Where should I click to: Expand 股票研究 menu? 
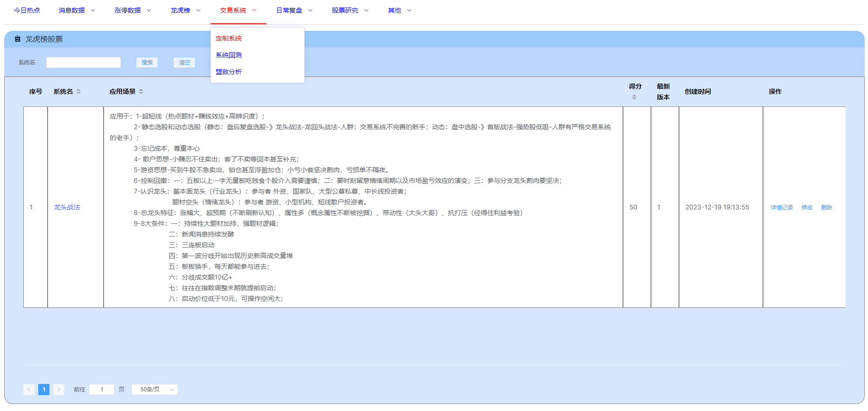[x=350, y=10]
